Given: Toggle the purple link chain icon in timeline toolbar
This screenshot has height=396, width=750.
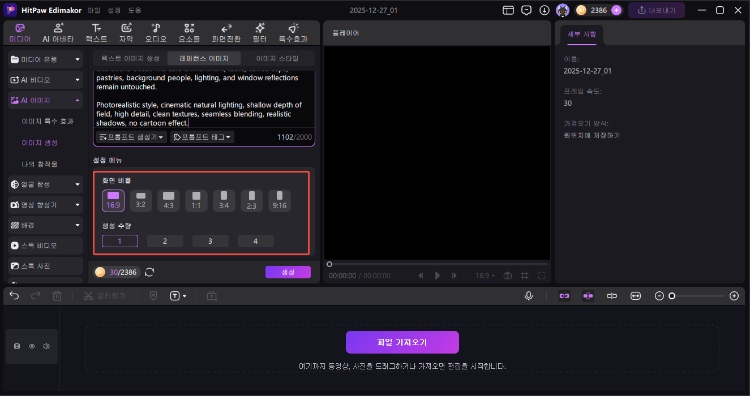Looking at the screenshot, I should coord(564,296).
